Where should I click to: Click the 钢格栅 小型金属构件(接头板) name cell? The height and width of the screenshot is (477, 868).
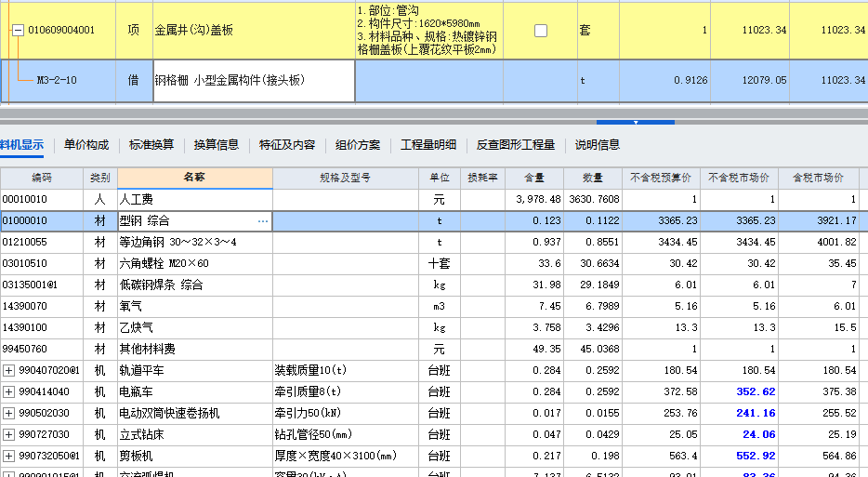coord(254,80)
